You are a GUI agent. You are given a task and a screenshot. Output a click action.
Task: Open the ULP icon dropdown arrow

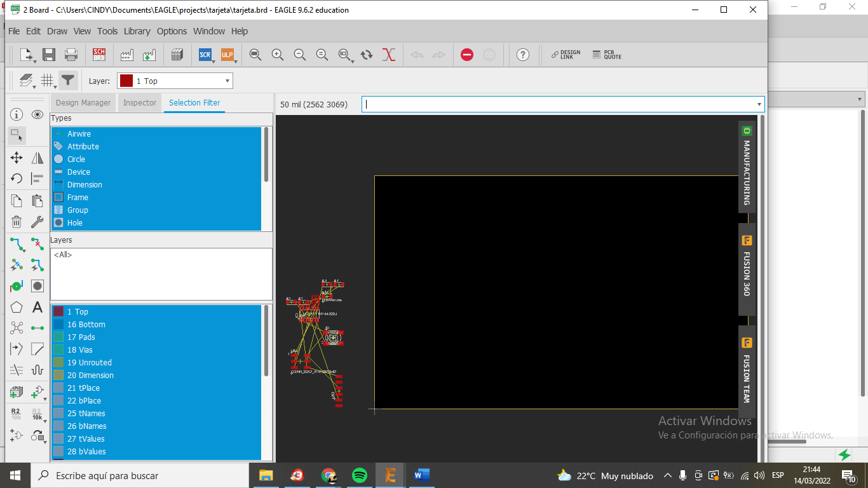pos(236,62)
